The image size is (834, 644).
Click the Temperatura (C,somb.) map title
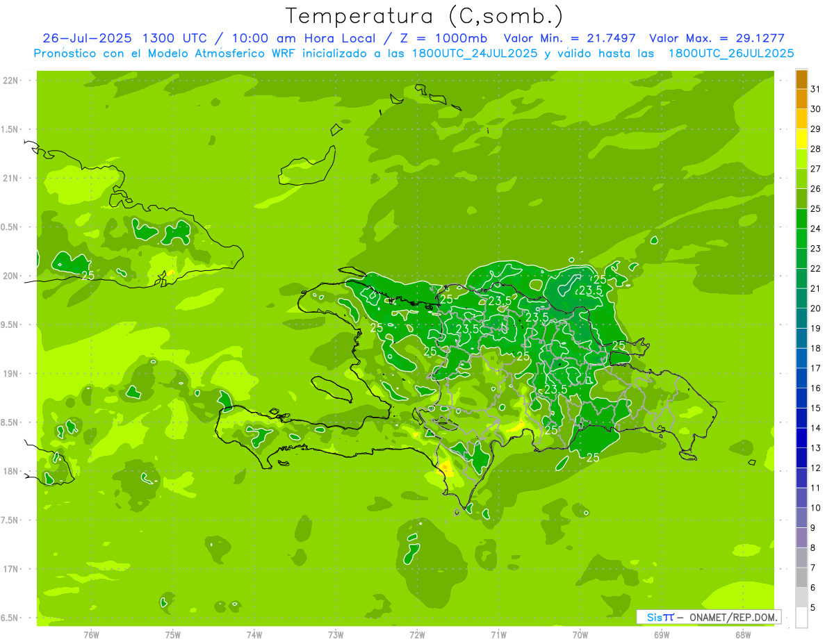point(424,16)
